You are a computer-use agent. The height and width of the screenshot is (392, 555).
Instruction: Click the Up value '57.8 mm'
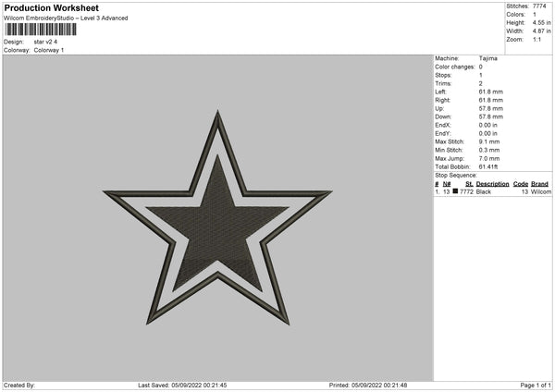tap(490, 108)
